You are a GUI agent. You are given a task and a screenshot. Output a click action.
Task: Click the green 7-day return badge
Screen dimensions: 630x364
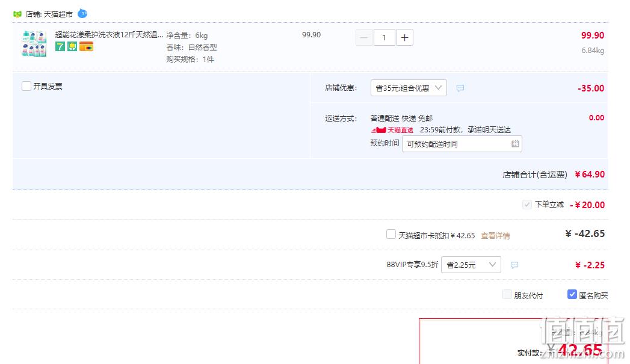(60, 46)
